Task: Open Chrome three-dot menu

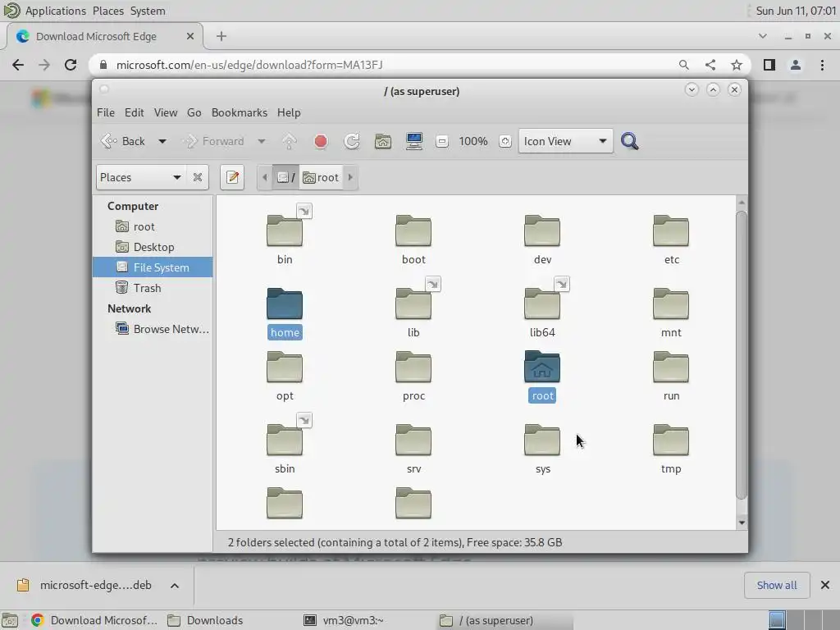Action: tap(822, 65)
